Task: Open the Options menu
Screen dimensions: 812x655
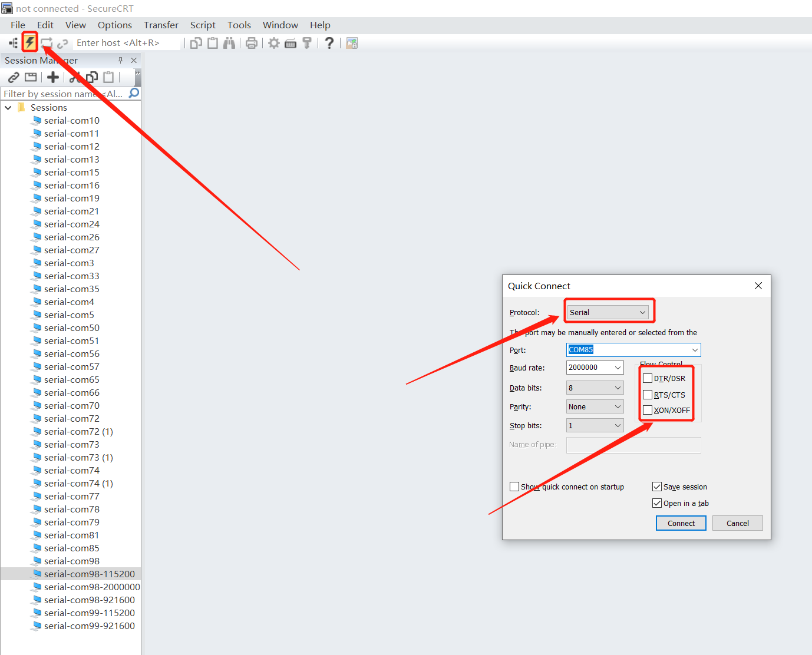Action: [115, 25]
